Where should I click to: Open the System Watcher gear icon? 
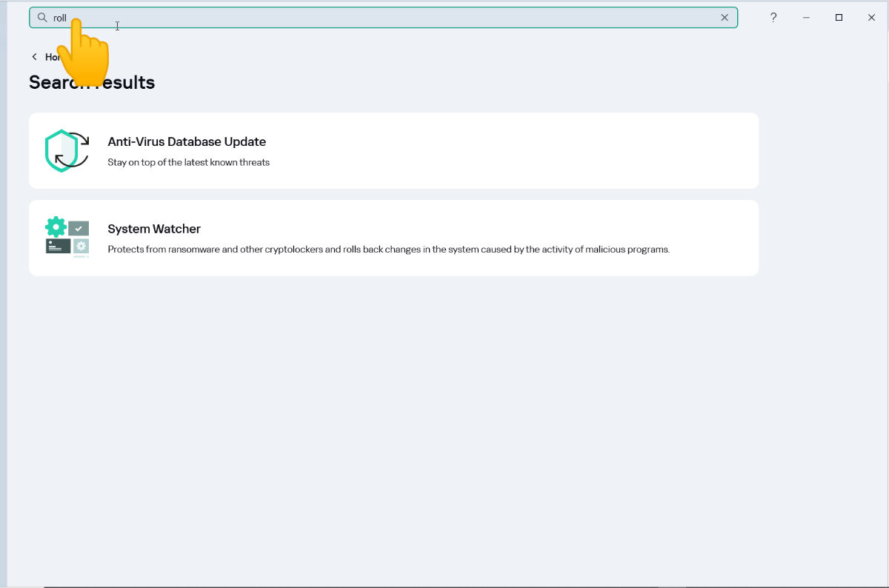coord(67,238)
